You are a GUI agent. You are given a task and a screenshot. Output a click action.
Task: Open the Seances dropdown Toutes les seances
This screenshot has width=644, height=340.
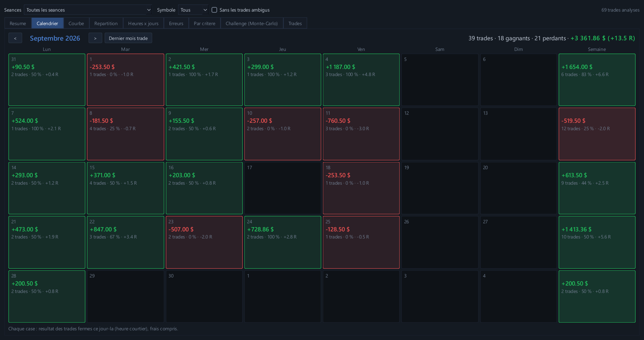[x=88, y=10]
